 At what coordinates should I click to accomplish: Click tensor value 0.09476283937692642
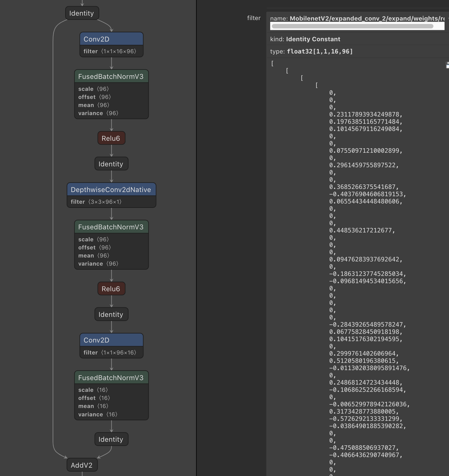click(x=366, y=259)
